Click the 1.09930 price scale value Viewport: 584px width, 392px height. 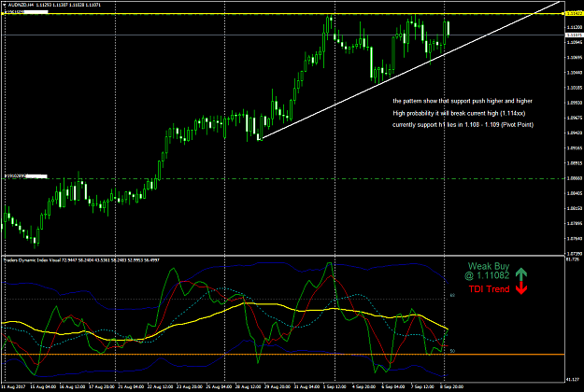(575, 103)
